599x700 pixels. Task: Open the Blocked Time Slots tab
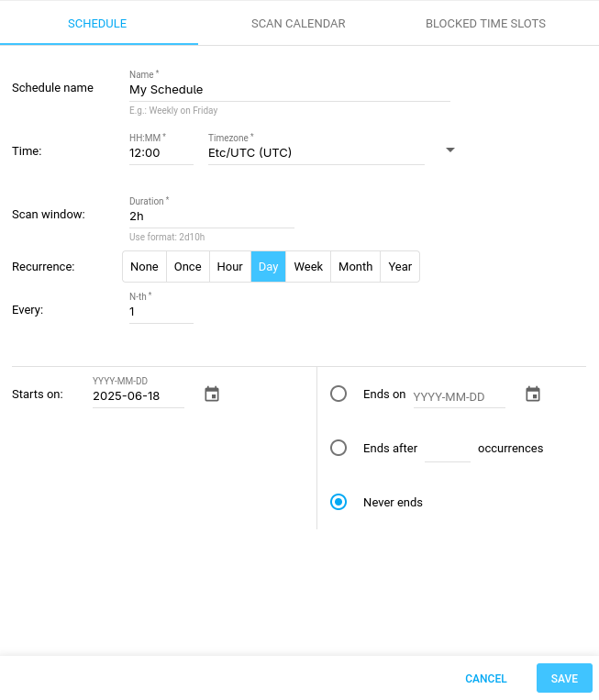(485, 24)
